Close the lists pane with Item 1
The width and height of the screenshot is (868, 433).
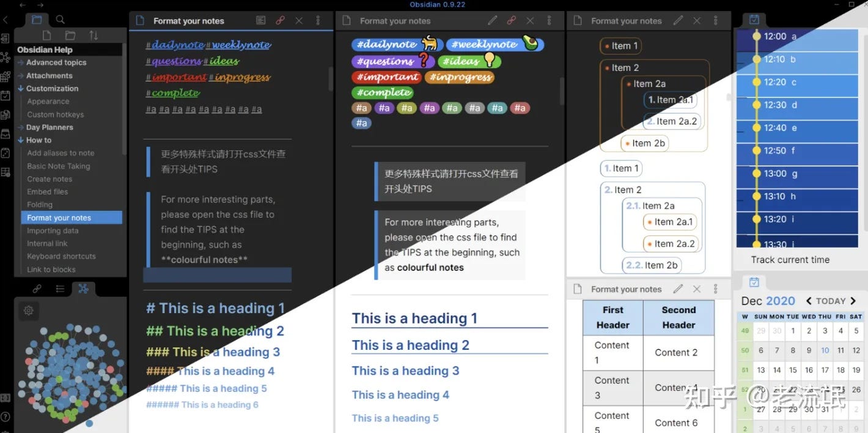click(697, 20)
